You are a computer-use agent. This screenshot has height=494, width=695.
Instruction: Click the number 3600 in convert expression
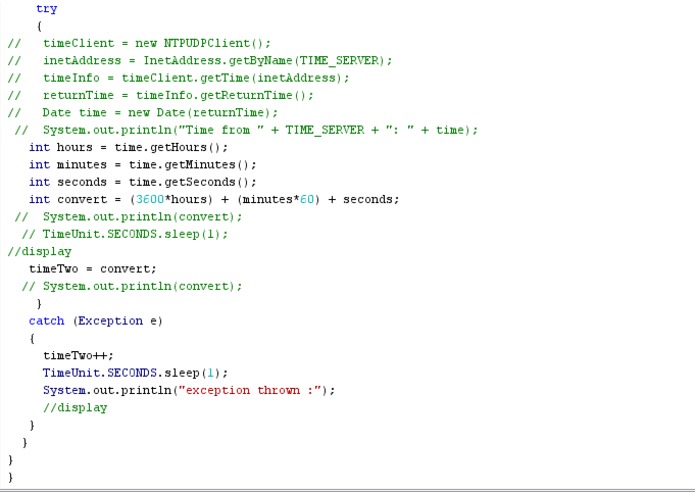tap(150, 199)
